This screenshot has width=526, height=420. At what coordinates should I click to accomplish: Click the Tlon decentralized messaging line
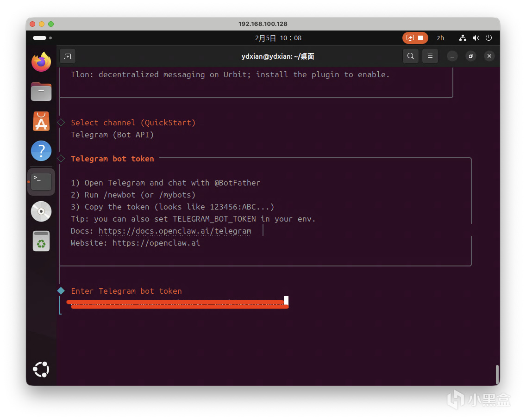[230, 75]
